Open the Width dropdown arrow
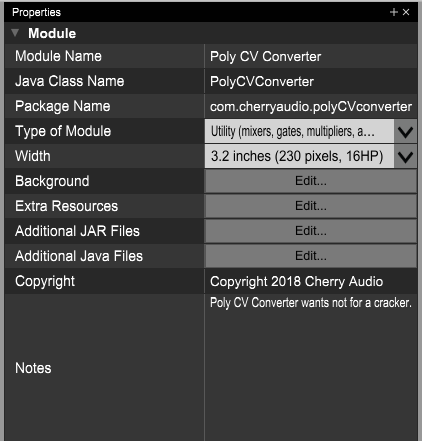422x441 pixels. (405, 156)
